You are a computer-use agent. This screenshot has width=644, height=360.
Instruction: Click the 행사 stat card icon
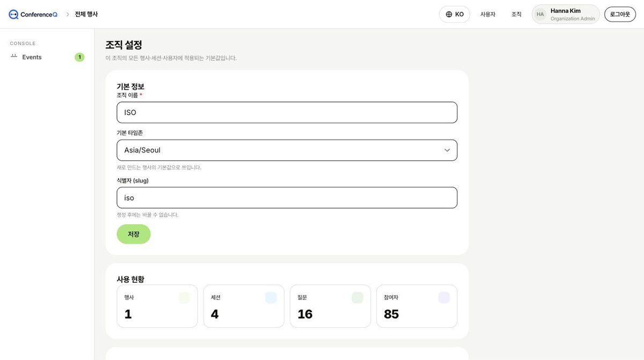[x=184, y=298]
